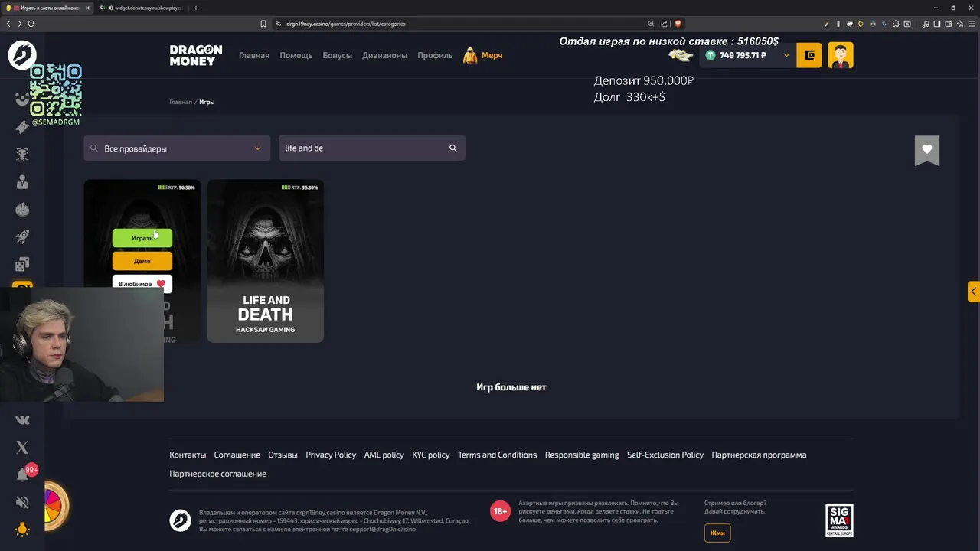Click the Главная breadcrumb link
The image size is (980, 551).
[x=181, y=102]
